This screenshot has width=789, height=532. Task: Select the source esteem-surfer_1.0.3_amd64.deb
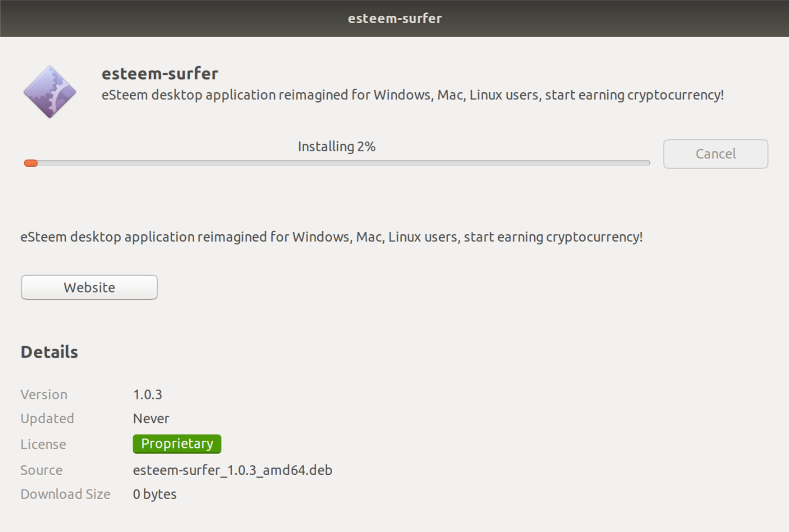(233, 470)
